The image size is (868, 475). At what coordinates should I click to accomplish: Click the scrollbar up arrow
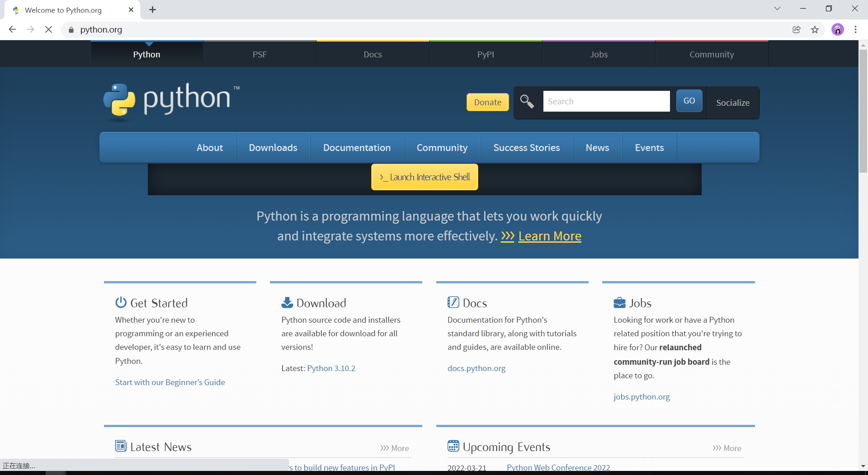pyautogui.click(x=863, y=45)
